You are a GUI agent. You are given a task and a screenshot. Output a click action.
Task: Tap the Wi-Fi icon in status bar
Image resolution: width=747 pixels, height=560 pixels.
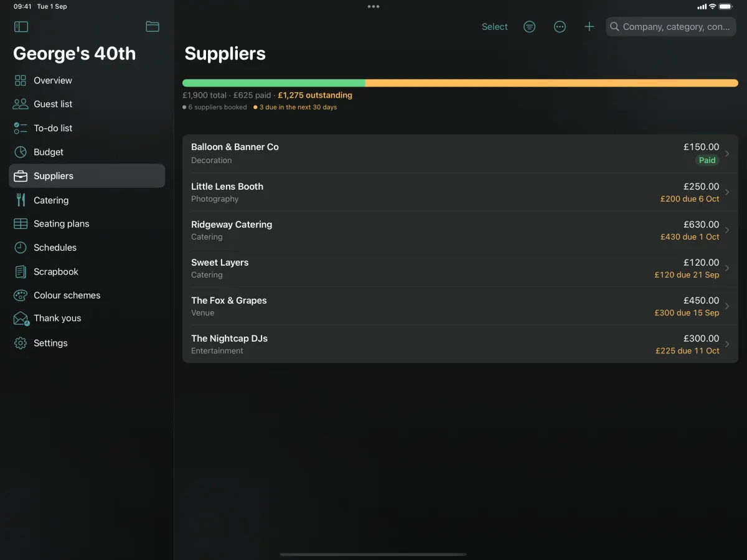click(x=712, y=6)
